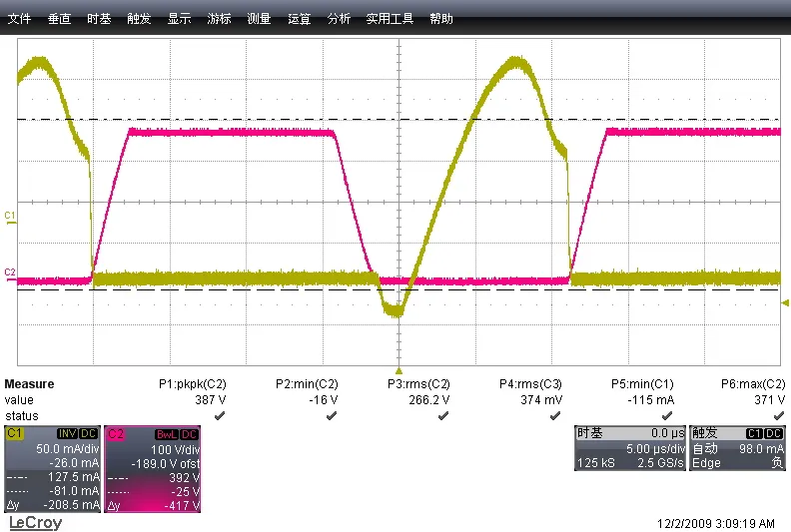Click the 50.0 mA/div scale value

point(68,449)
